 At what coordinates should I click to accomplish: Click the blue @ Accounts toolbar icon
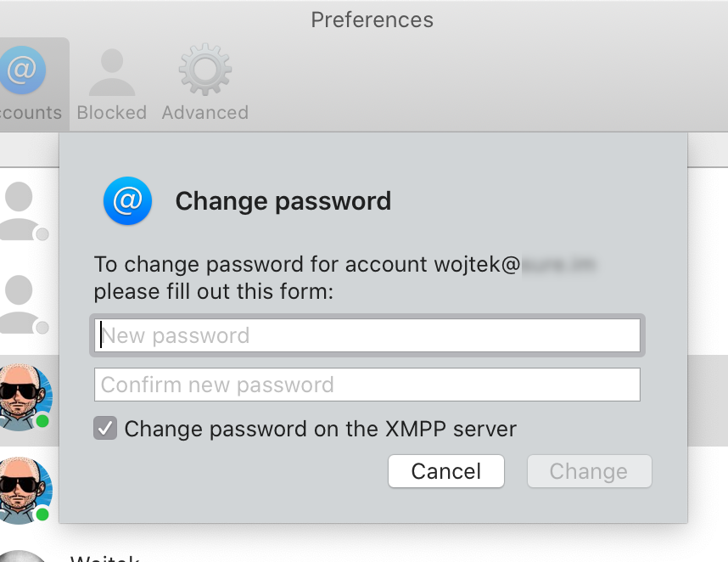pyautogui.click(x=20, y=70)
